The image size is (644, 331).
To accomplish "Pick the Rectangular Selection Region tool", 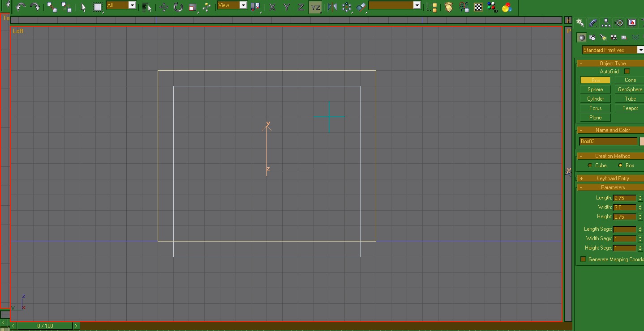I will pos(98,7).
